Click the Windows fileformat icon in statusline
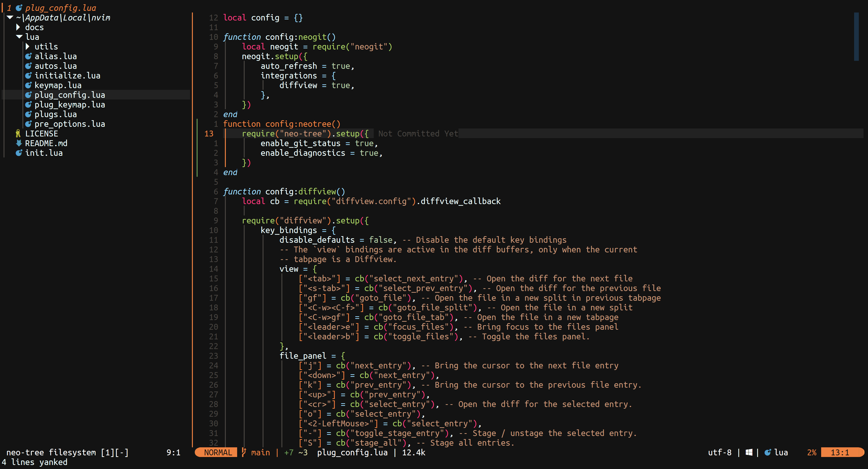This screenshot has height=469, width=868. [749, 453]
